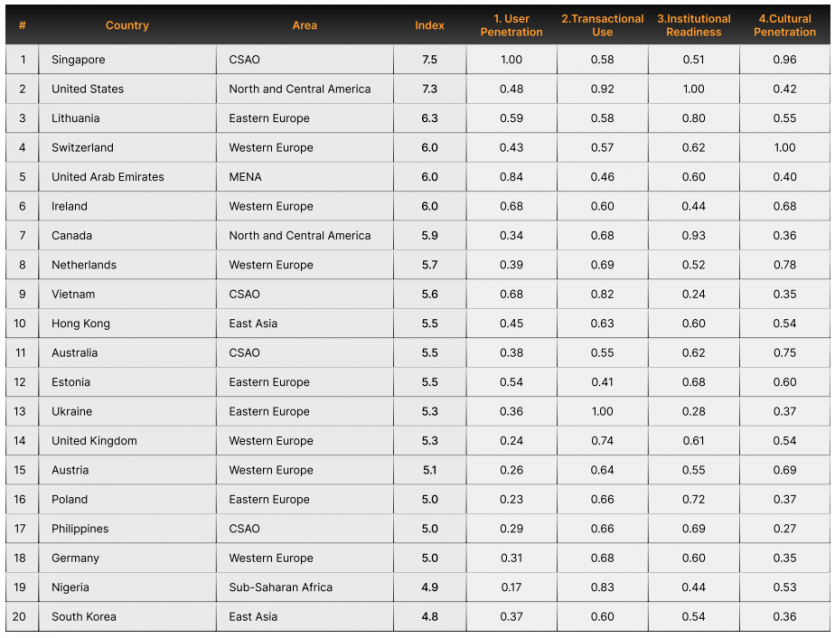
Task: Select the United States index value 7.3
Action: coord(430,89)
